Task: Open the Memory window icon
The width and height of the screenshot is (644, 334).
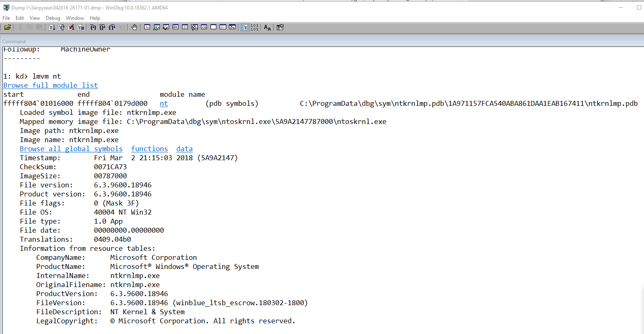Action: tap(185, 28)
